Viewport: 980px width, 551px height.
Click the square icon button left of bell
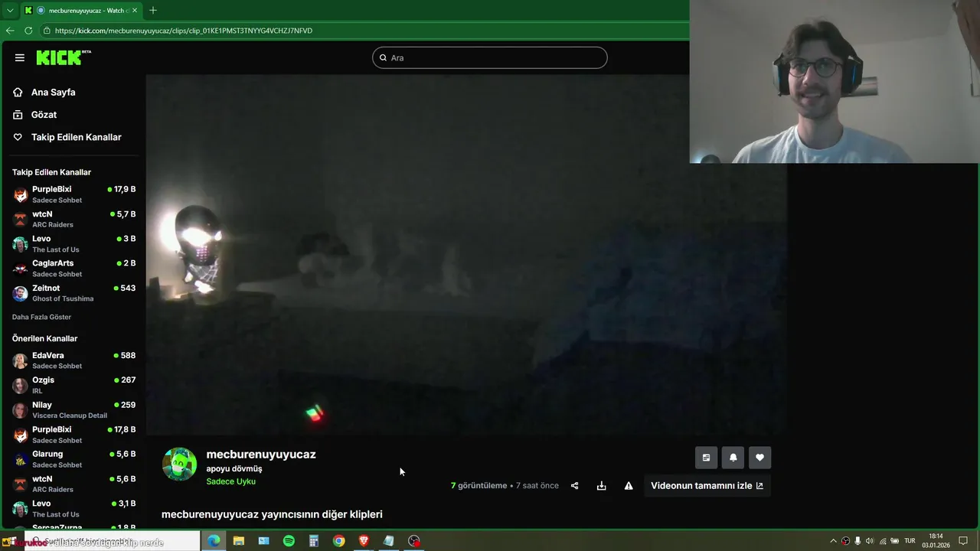(x=706, y=458)
